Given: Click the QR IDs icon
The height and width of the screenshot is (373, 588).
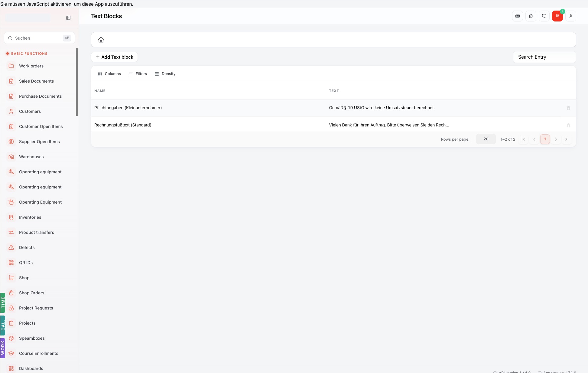Looking at the screenshot, I should tap(11, 263).
